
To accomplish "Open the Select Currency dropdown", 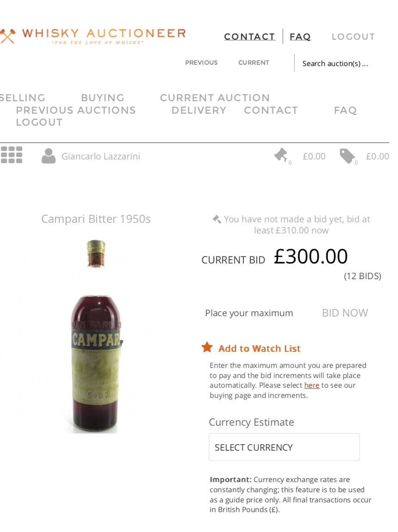I will [x=284, y=447].
